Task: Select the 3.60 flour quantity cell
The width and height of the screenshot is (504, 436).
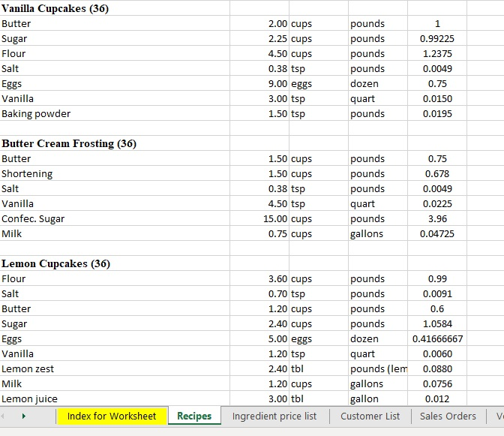Action: tap(259, 278)
